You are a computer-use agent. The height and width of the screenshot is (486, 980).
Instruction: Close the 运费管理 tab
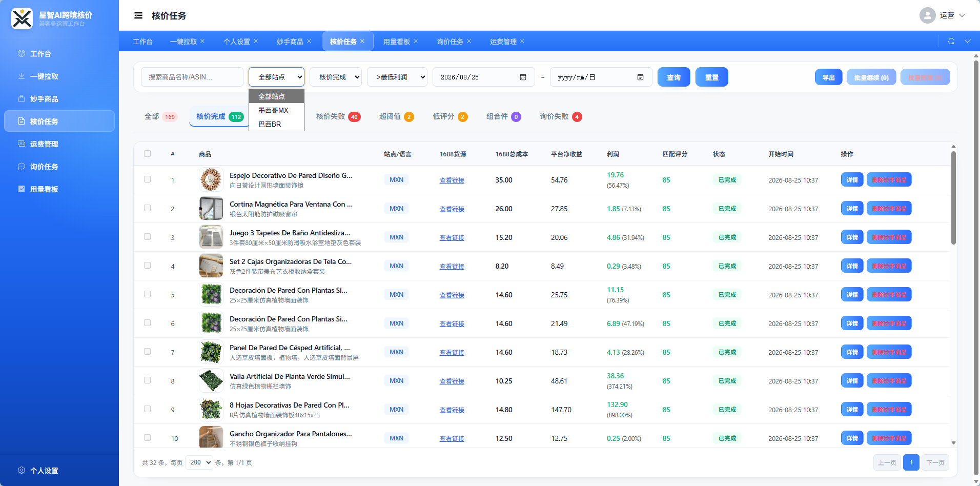click(522, 41)
